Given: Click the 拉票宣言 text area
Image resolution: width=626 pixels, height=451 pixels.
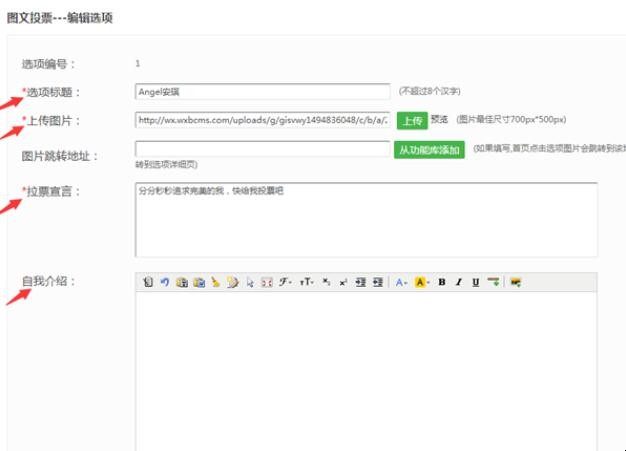Looking at the screenshot, I should (x=366, y=219).
